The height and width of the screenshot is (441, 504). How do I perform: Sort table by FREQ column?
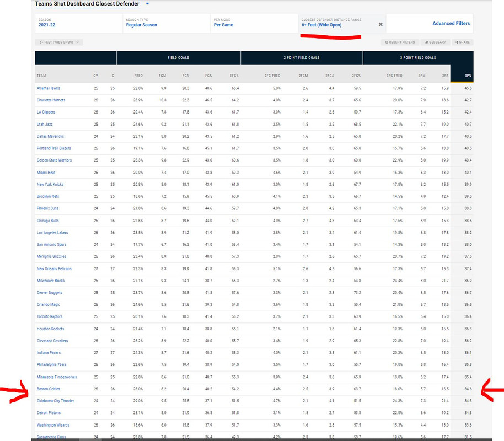[138, 76]
